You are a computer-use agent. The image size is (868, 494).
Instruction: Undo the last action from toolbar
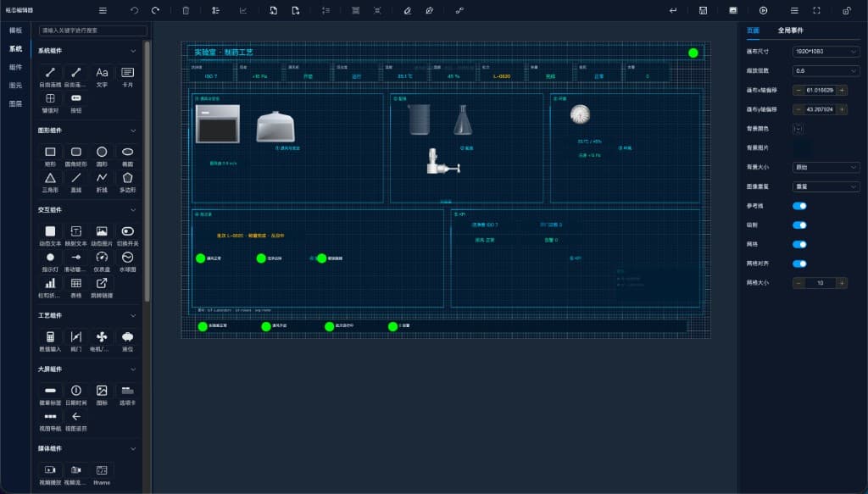pos(134,10)
